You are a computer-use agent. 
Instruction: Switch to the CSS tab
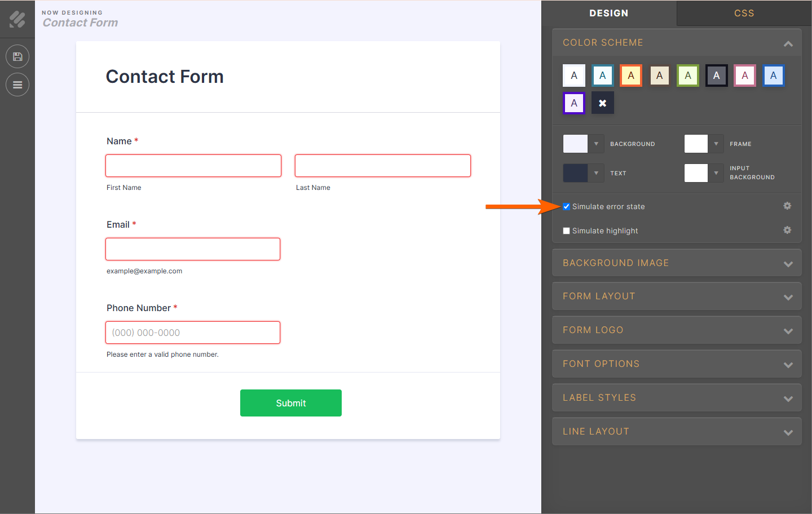pyautogui.click(x=744, y=13)
